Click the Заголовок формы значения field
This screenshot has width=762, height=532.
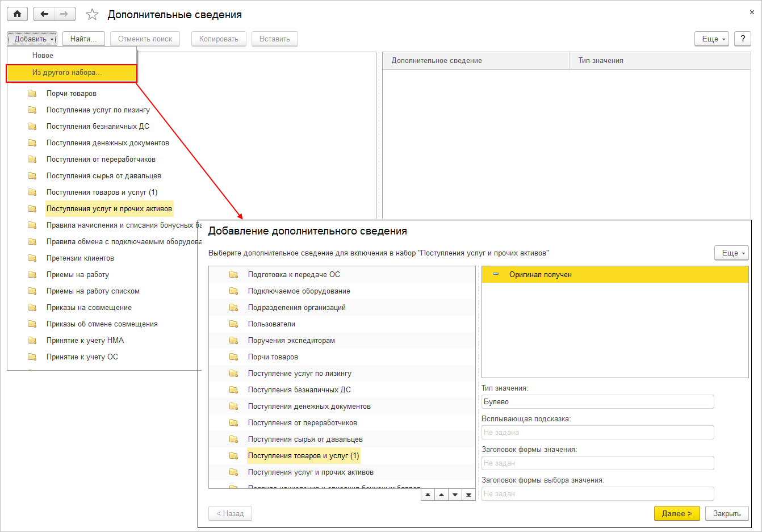(x=597, y=463)
